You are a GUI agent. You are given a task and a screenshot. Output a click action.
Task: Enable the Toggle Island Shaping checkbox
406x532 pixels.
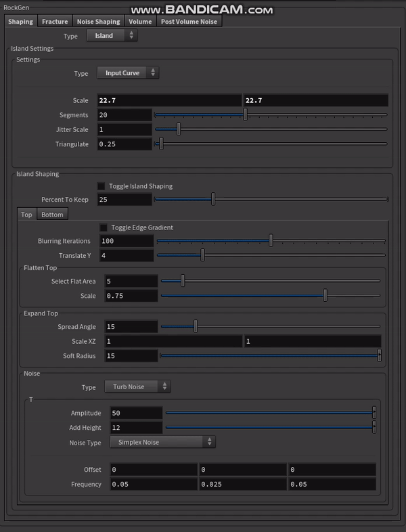[x=101, y=186]
